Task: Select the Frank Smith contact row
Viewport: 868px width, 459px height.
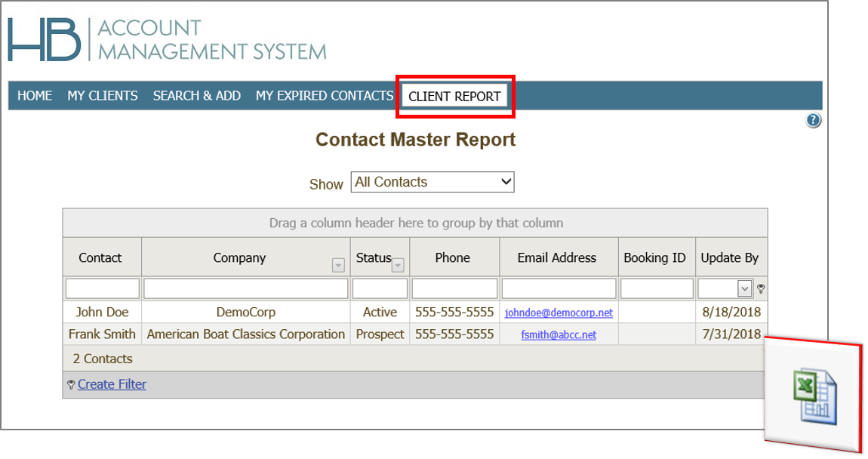Action: click(x=102, y=334)
